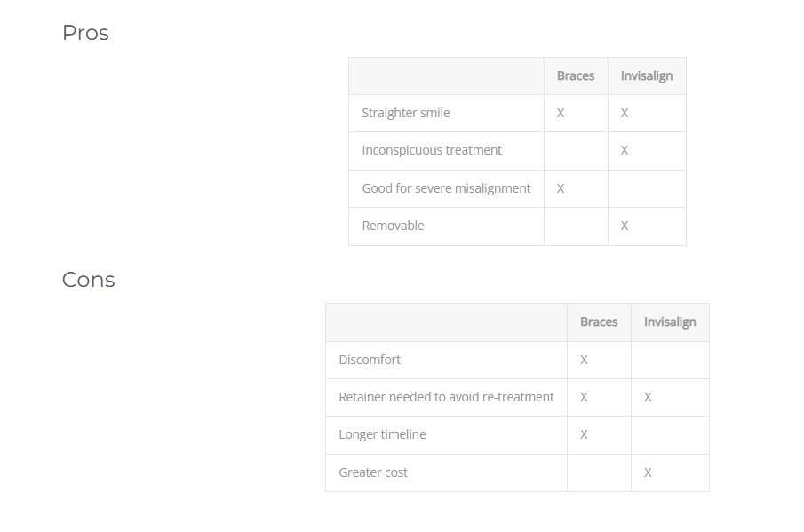Click the Invisalign X mark for Removable
This screenshot has height=532, width=804.
625,226
